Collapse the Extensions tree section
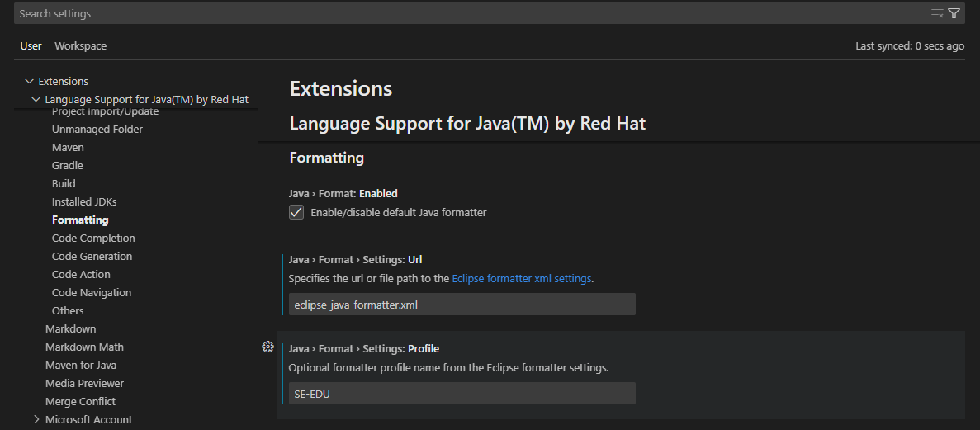980x430 pixels. coord(29,81)
